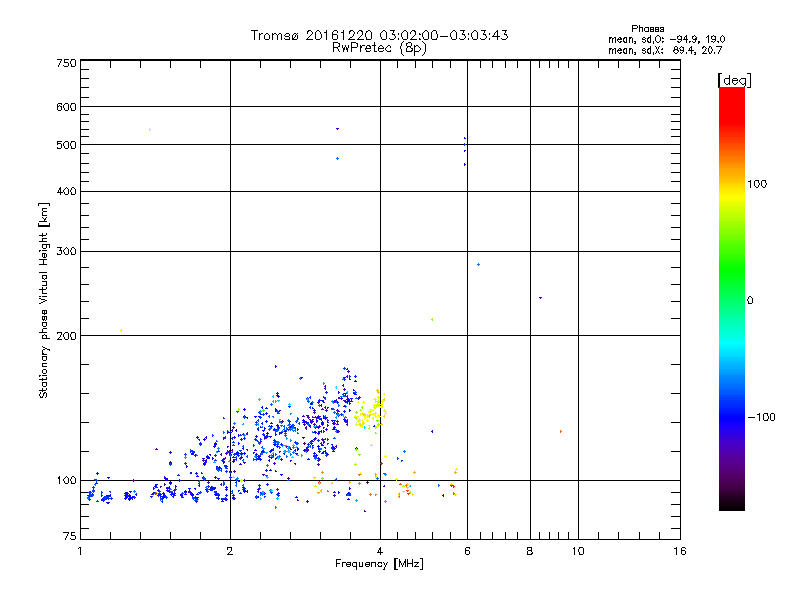Click the 'Stationary phase Virtual Height [km]' axis label
Screen dimensions: 800x600
[x=44, y=301]
